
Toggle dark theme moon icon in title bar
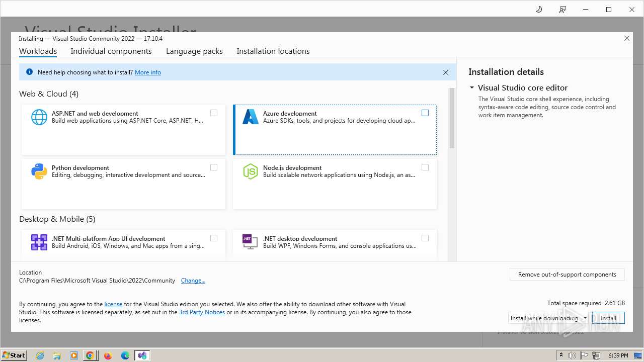pyautogui.click(x=539, y=10)
